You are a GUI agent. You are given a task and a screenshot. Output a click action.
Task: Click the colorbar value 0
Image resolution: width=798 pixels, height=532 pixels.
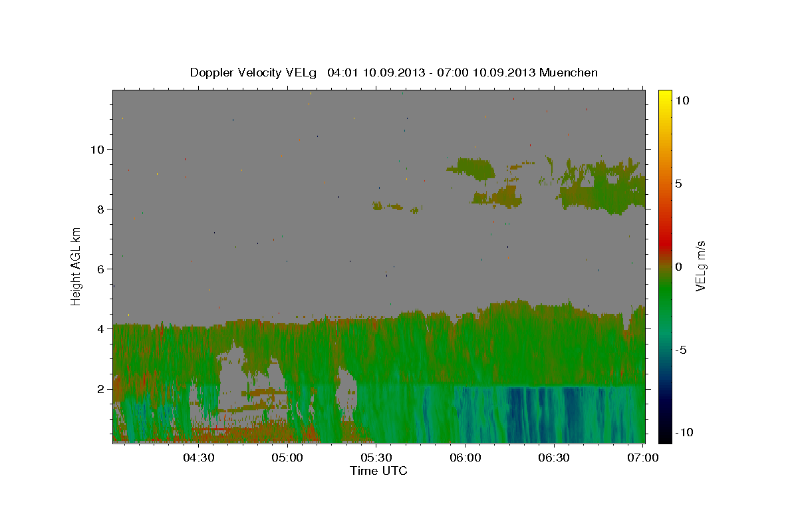[x=678, y=267]
